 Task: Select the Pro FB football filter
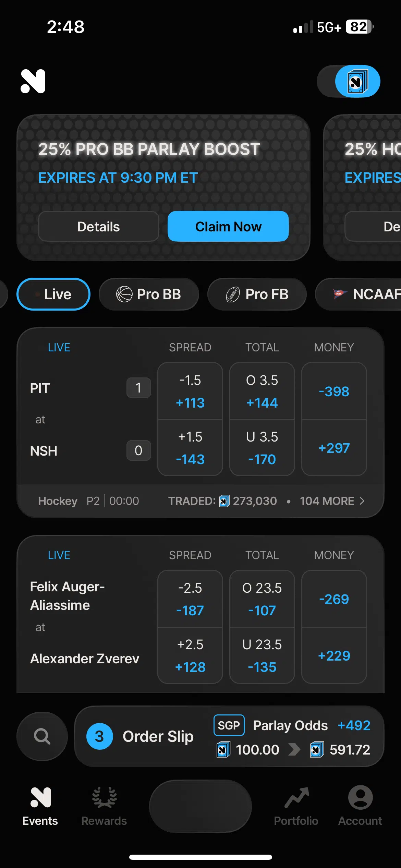pos(257,294)
